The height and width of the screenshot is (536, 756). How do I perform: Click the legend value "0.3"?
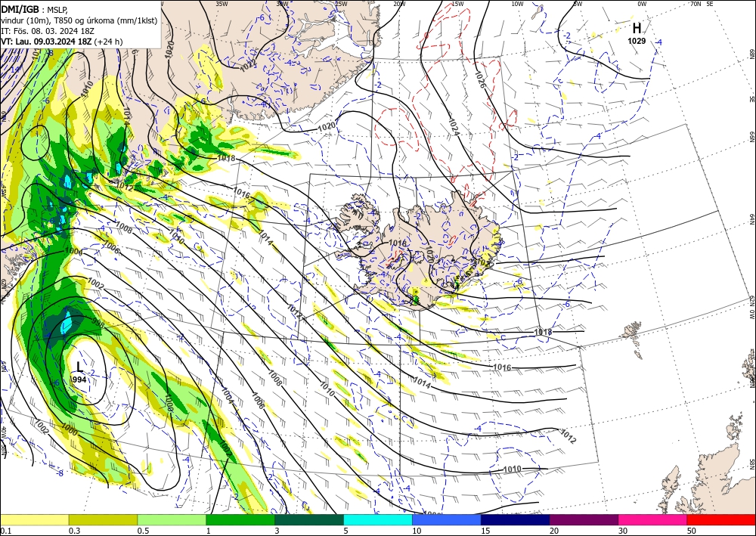[74, 531]
